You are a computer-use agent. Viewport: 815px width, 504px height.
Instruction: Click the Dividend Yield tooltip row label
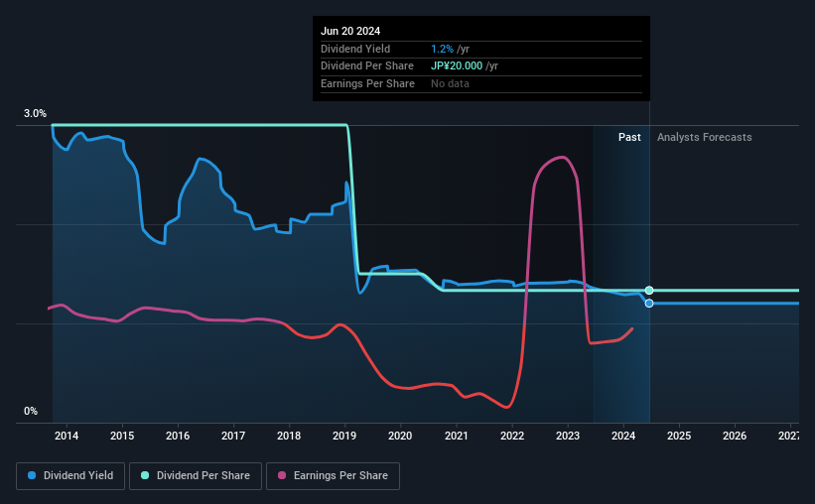(355, 49)
